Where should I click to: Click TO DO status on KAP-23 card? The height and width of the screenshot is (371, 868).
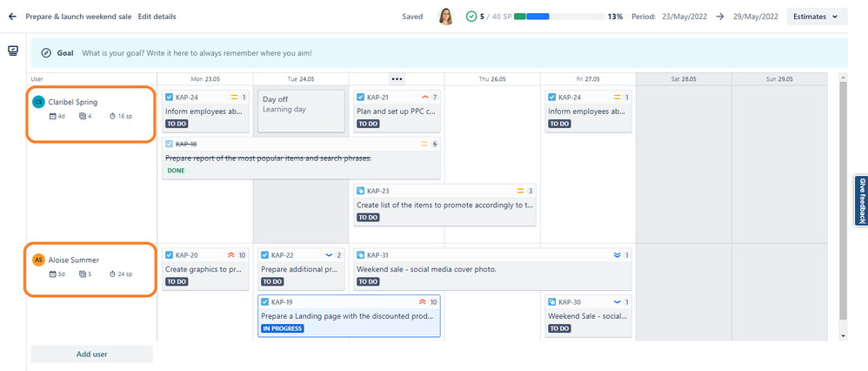point(368,218)
